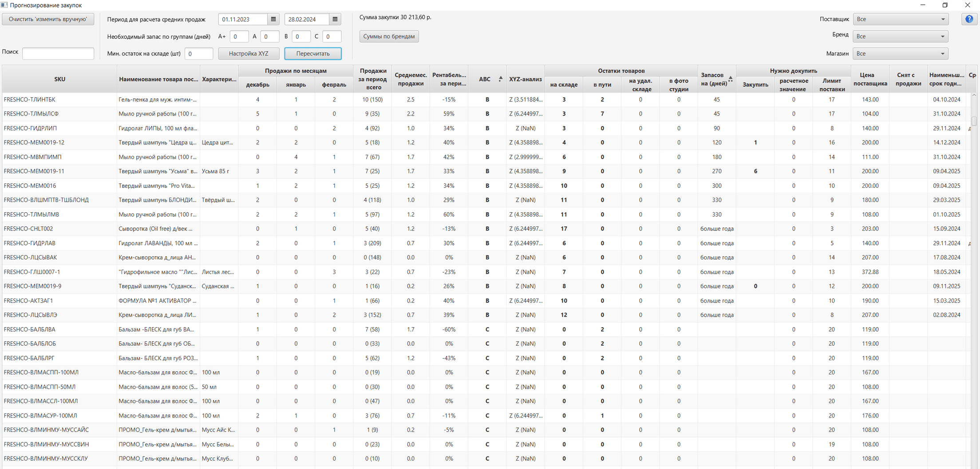This screenshot has width=980, height=469.
Task: Select row FRESHCO-ТЛИНТБК
Action: pos(487,99)
